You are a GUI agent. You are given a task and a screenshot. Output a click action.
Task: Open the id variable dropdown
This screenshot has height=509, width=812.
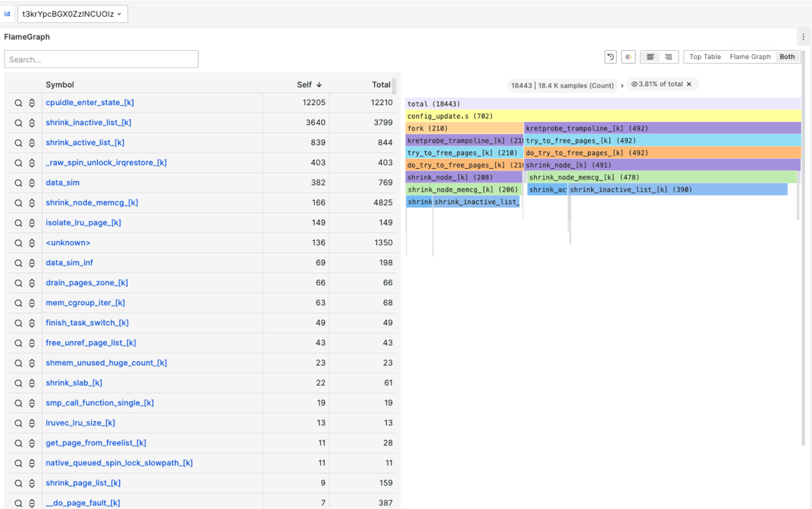pos(72,13)
